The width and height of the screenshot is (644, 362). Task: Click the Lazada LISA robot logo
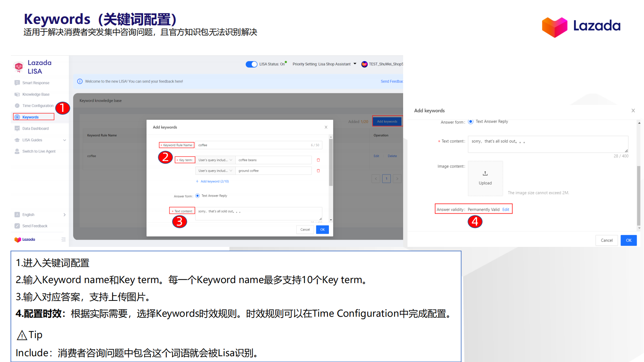(19, 67)
